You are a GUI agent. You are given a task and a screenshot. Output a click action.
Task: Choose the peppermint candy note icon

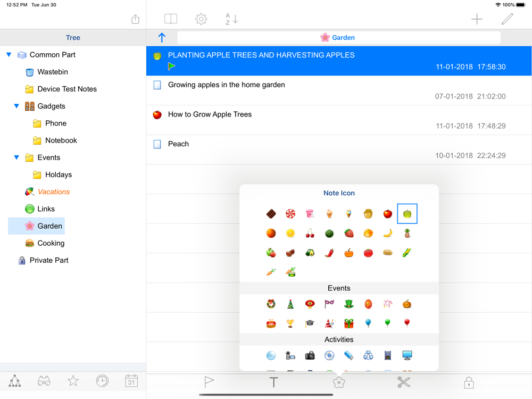(x=290, y=214)
